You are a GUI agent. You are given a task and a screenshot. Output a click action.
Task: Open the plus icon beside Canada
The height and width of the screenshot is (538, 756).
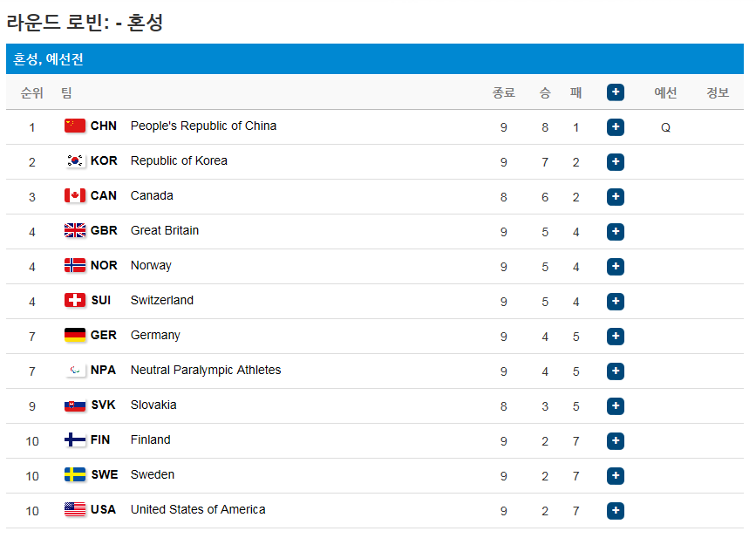[x=616, y=197]
